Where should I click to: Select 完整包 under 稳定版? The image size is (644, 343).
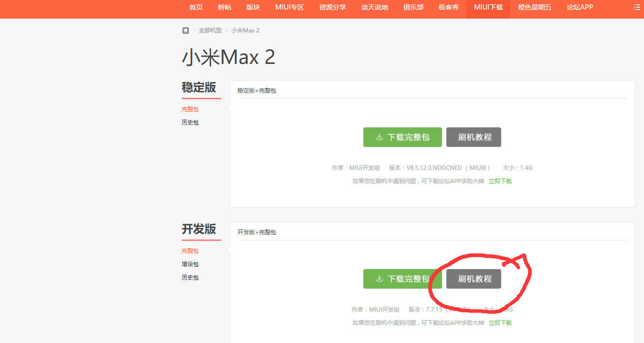point(190,109)
